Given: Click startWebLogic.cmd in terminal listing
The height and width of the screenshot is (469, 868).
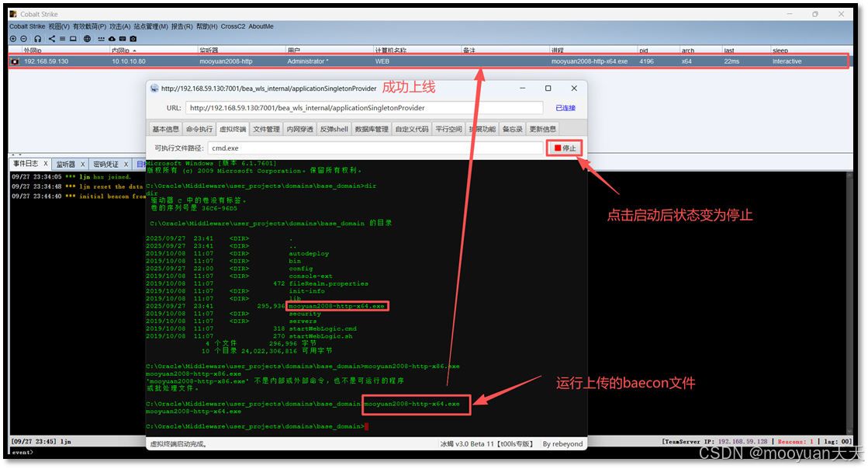Looking at the screenshot, I should 323,328.
